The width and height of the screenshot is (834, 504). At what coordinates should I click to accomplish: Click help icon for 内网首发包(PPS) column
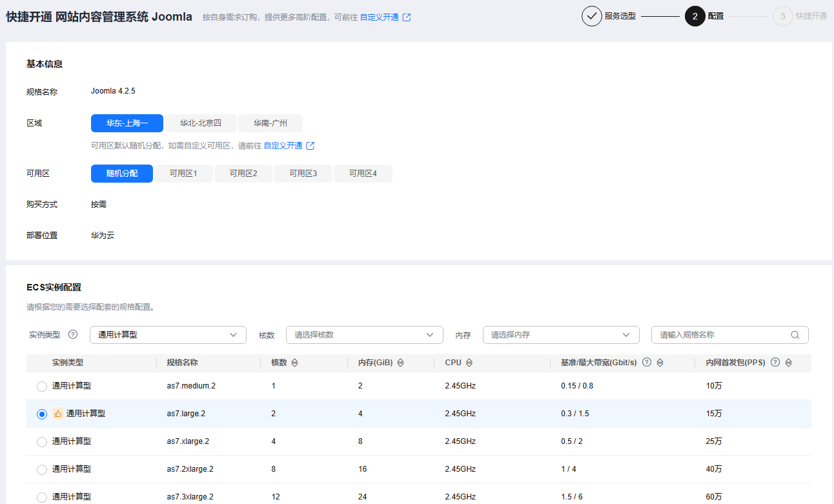(x=775, y=363)
